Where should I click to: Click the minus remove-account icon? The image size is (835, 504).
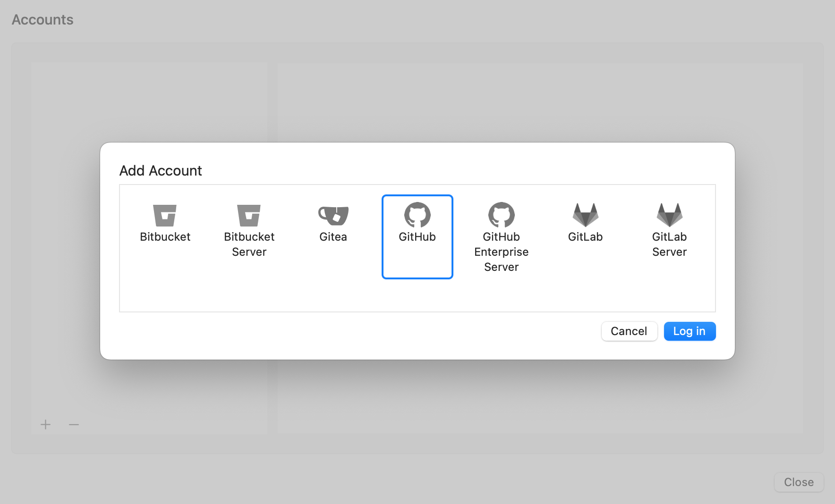[74, 425]
